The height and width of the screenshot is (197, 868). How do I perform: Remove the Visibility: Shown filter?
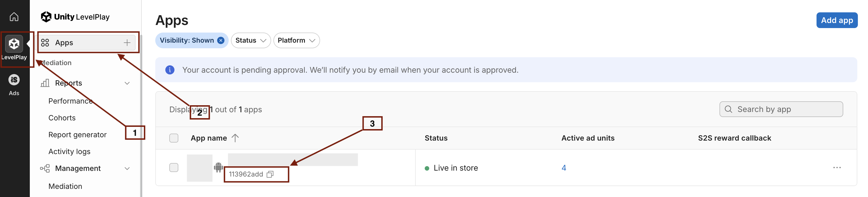click(221, 40)
